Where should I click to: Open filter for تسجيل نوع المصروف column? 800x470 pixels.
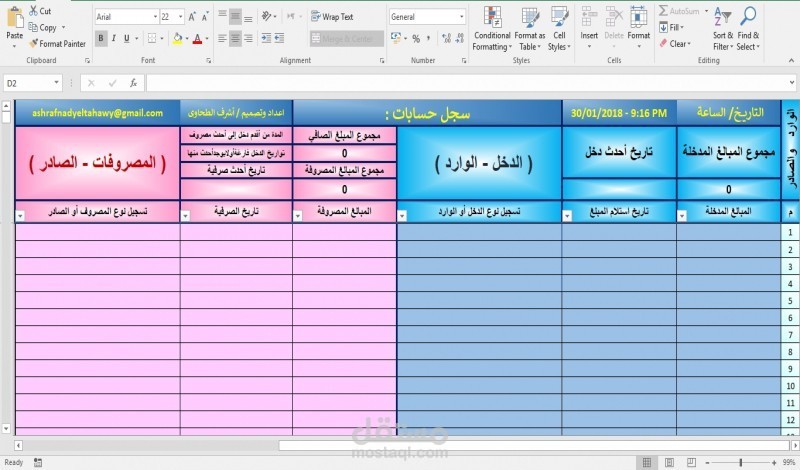(x=20, y=216)
